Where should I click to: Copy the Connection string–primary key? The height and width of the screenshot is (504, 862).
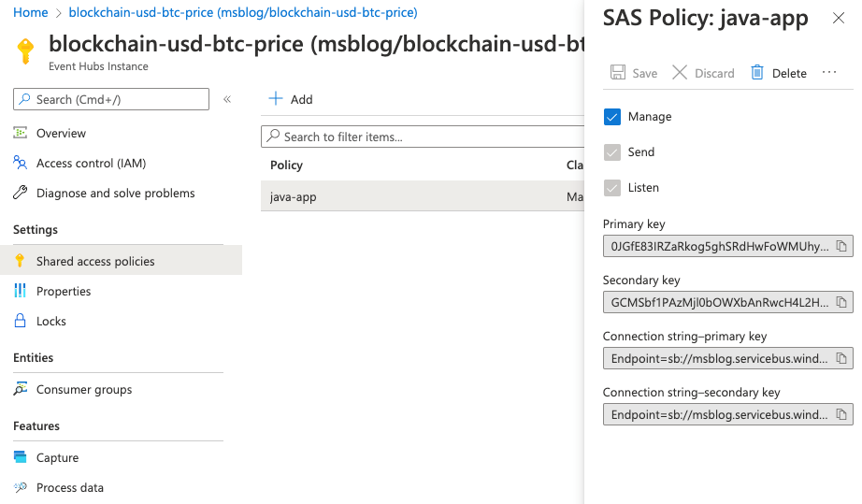point(841,358)
